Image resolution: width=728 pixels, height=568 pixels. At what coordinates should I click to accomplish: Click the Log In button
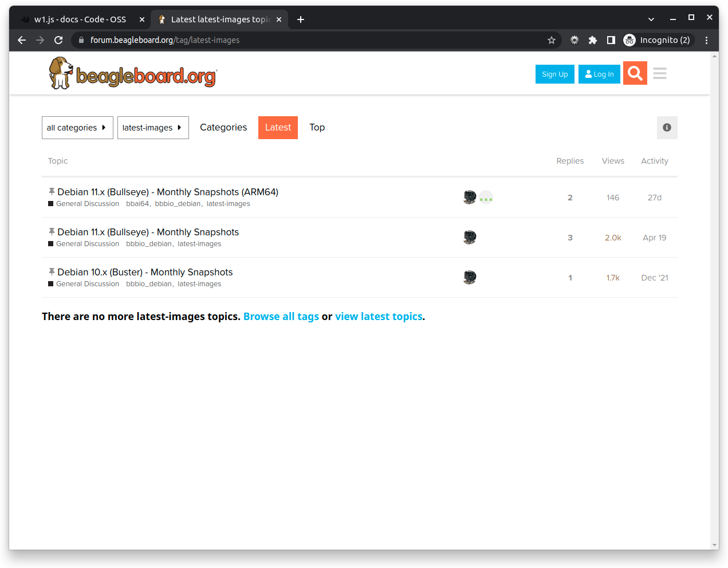click(599, 74)
